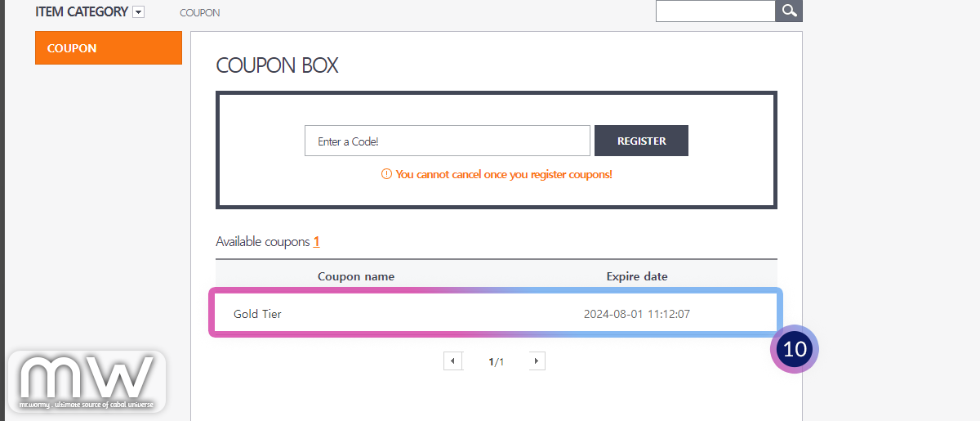Click the 1/1 page indicator
980x421 pixels.
click(496, 361)
